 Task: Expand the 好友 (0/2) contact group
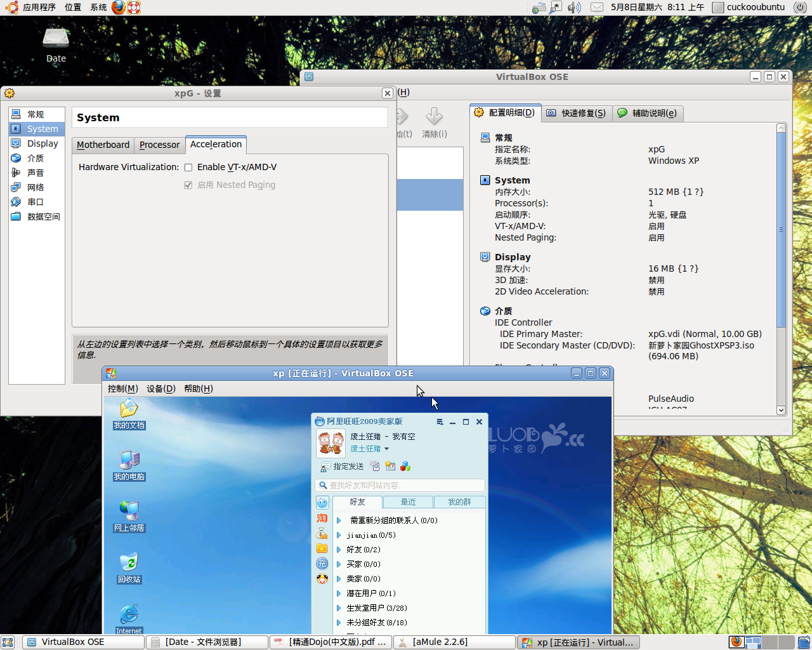click(339, 550)
